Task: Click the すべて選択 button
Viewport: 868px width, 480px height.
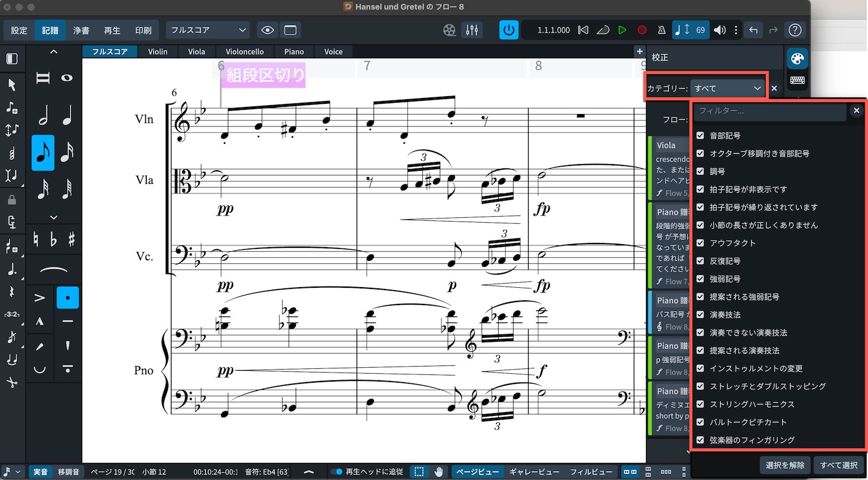Action: point(839,465)
